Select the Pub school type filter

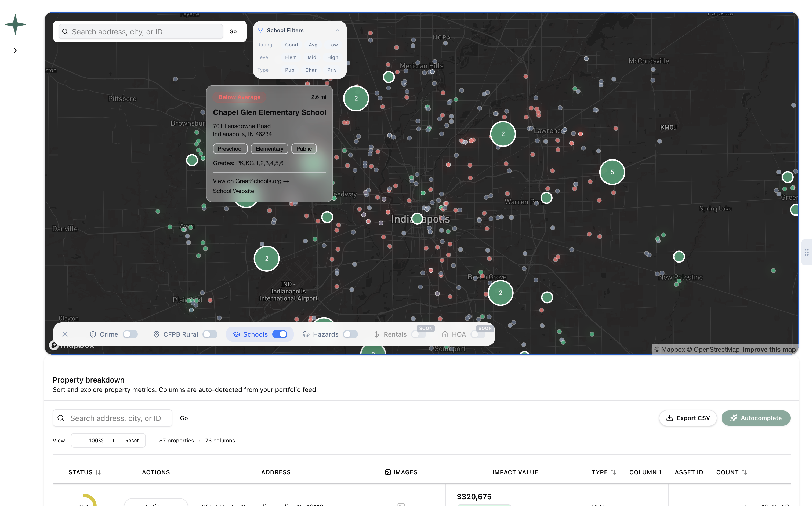pyautogui.click(x=289, y=70)
